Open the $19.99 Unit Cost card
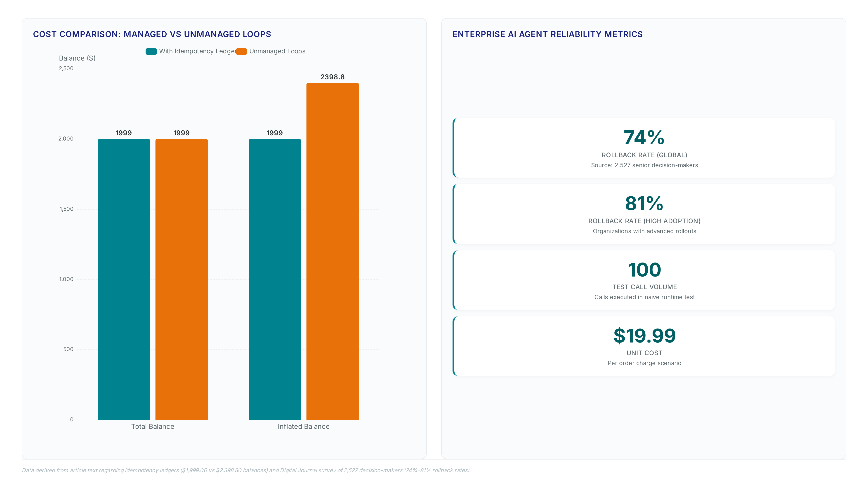Image resolution: width=868 pixels, height=488 pixels. click(x=644, y=345)
